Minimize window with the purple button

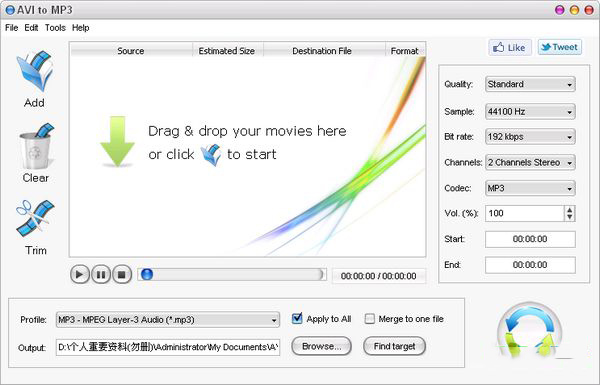click(560, 10)
